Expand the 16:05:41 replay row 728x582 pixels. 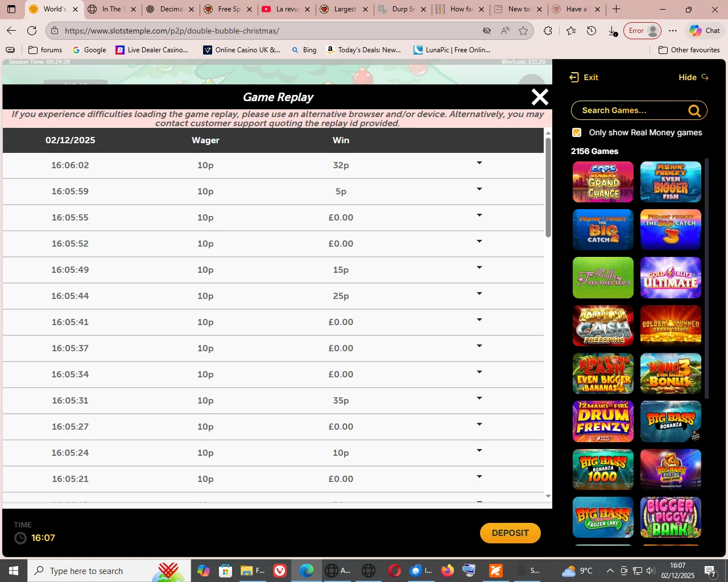click(479, 320)
